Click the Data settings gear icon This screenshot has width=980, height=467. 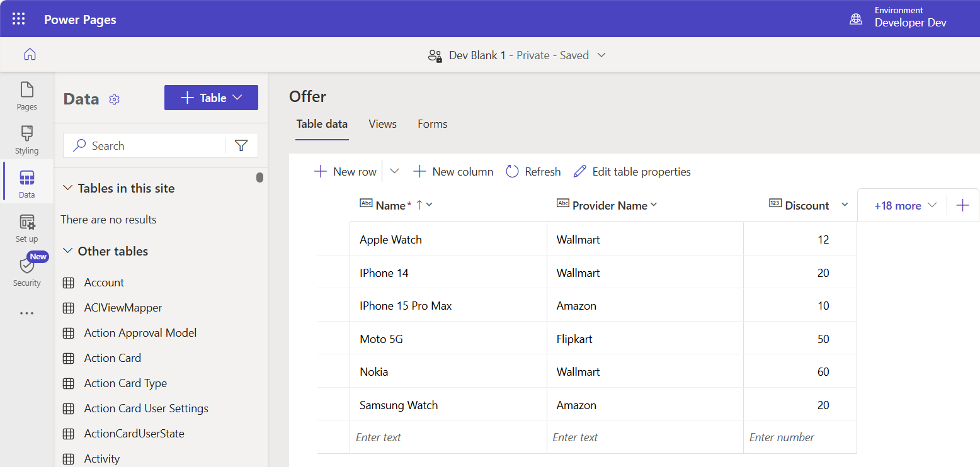pos(114,99)
